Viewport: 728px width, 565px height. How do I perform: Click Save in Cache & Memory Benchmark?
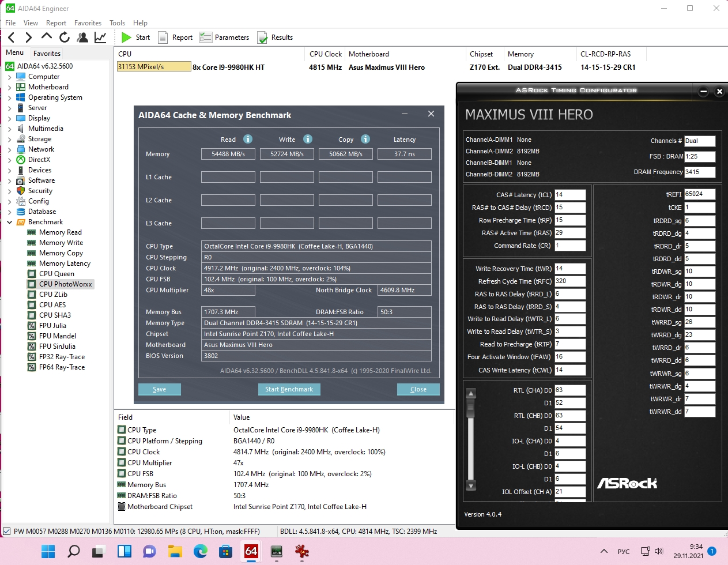[160, 389]
